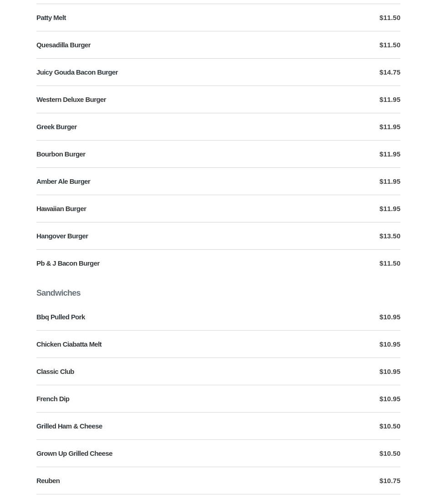
Task: Choose the Western Deluxe Burger
Action: (x=71, y=100)
